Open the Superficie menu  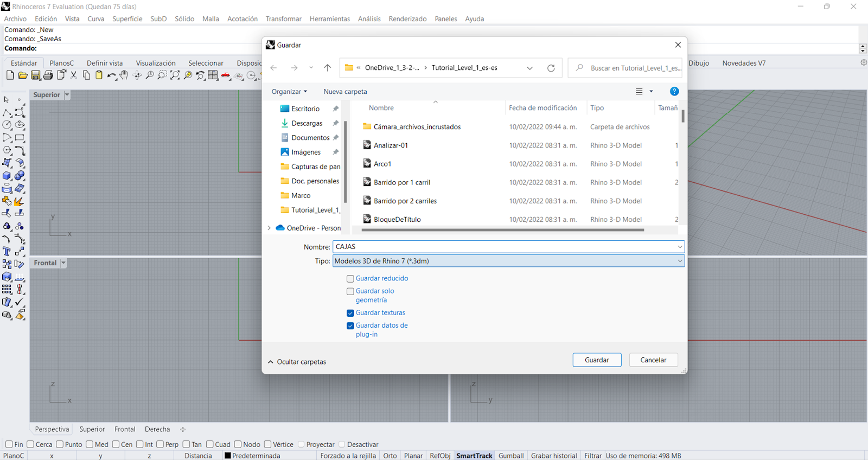pos(127,18)
